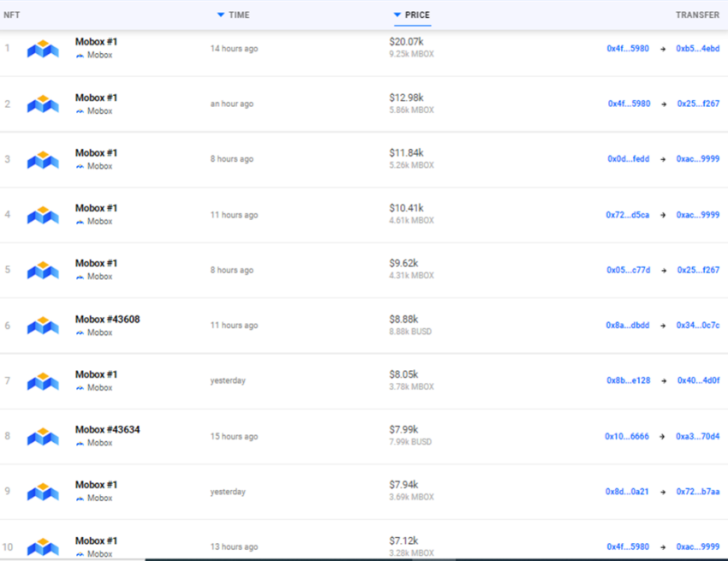This screenshot has height=561, width=728.
Task: Open receiver address 0x72...b7aa
Action: tap(698, 492)
